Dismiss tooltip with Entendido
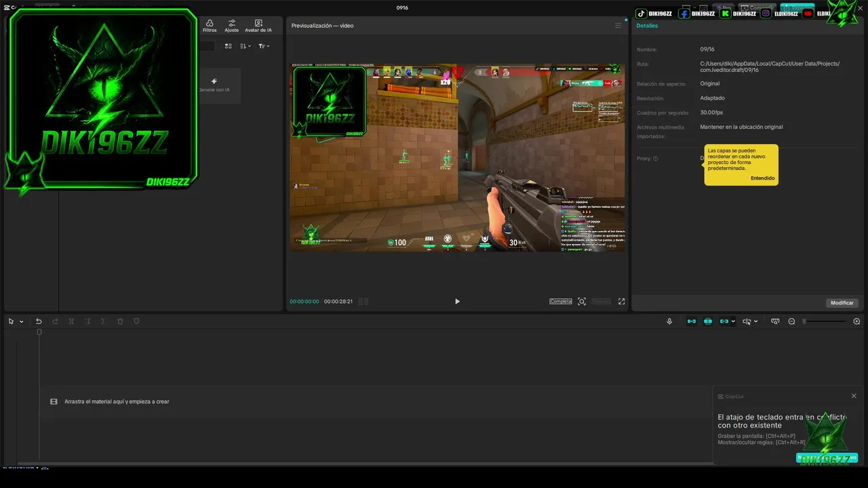Screen dimensions: 868x488 point(762,178)
